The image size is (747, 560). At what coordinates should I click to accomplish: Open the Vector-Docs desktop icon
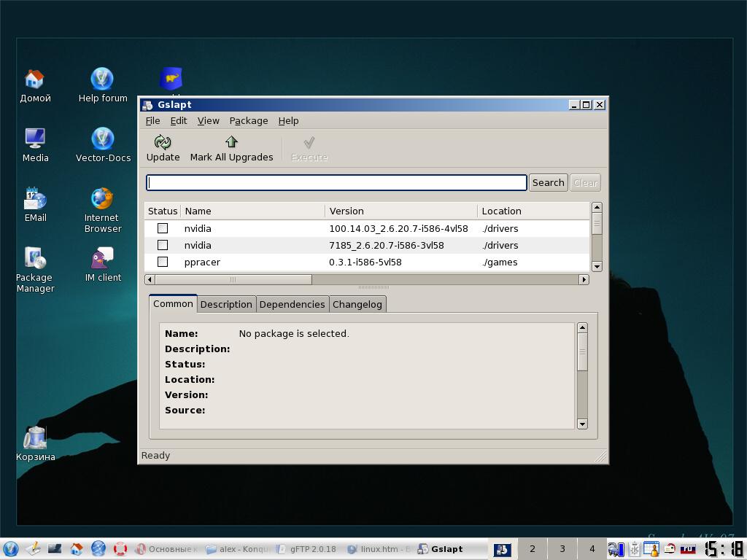point(102,139)
